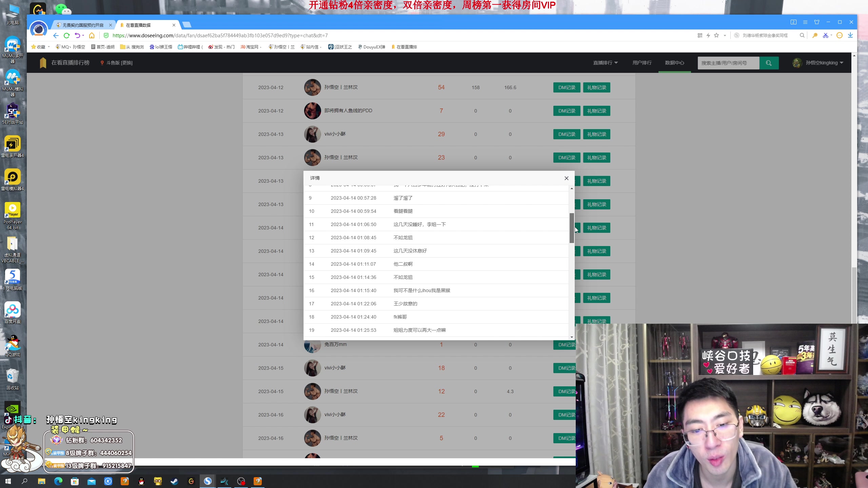Screen dimensions: 868x488
Task: Open the password key icon
Action: (x=815, y=36)
